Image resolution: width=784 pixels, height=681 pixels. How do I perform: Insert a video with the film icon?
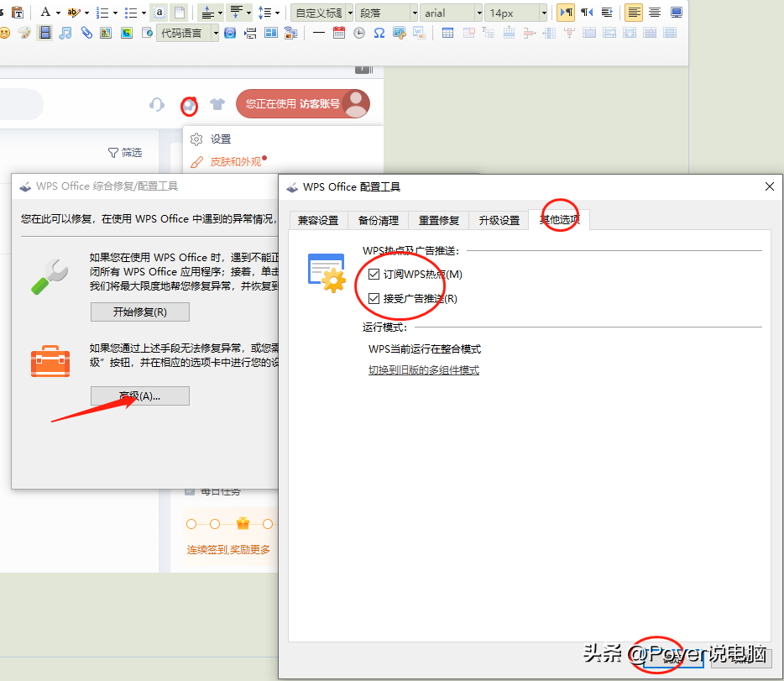(45, 33)
